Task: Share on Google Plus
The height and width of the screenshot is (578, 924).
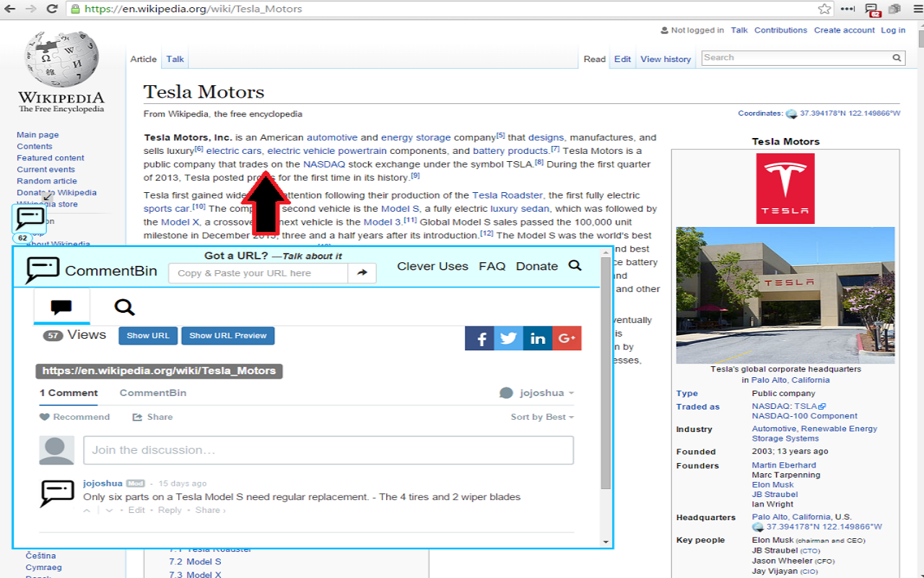Action: [567, 338]
